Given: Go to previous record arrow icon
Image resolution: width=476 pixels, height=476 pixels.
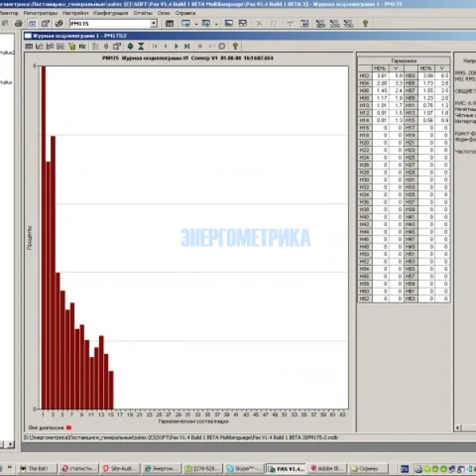Looking at the screenshot, I should pyautogui.click(x=165, y=47).
